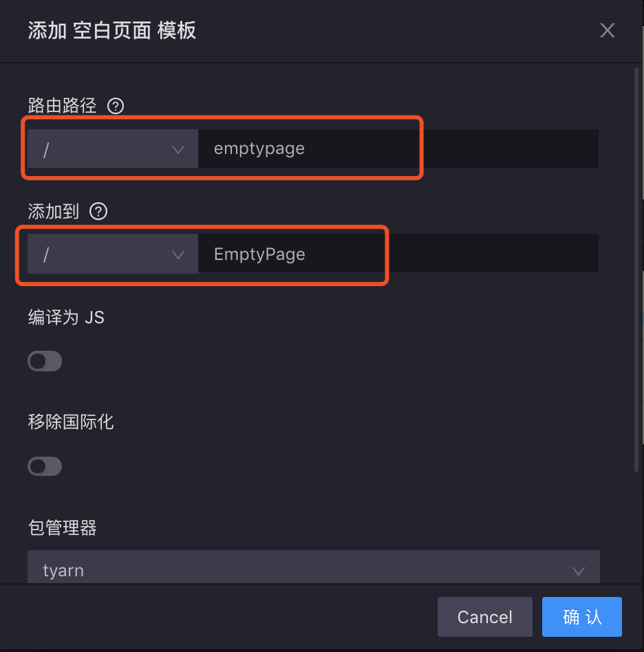Turn on the 移除国际化 switch
This screenshot has height=652, width=644.
click(x=44, y=466)
